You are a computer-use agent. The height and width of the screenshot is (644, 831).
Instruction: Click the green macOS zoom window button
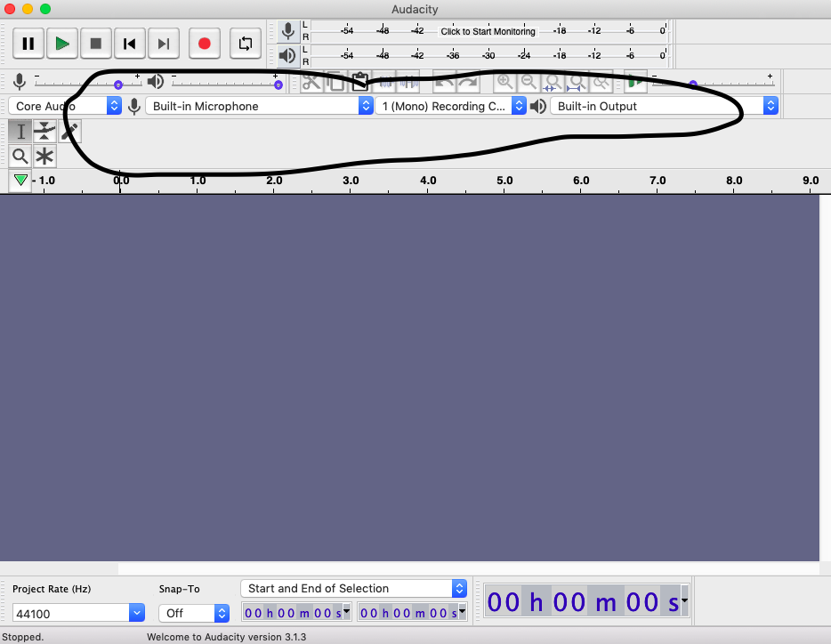(45, 9)
